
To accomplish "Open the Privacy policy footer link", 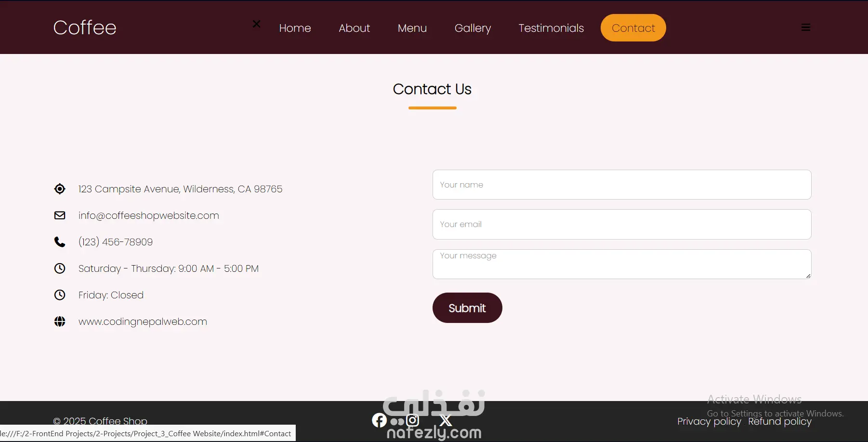I will 709,421.
